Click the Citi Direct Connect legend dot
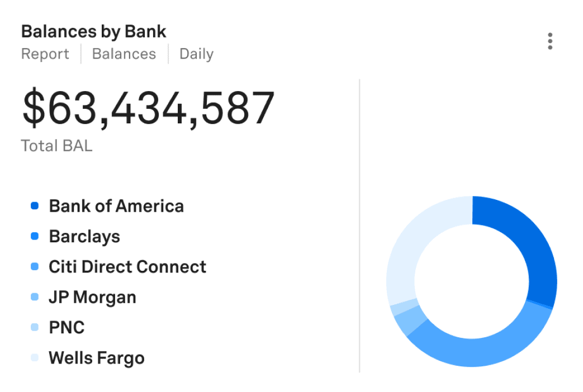583x392 pixels. click(x=35, y=267)
